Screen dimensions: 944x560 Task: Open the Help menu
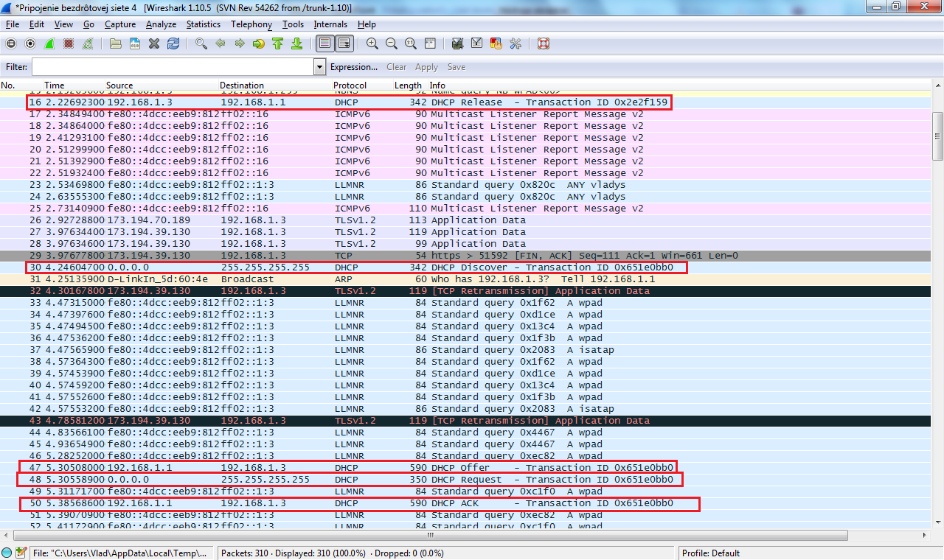tap(367, 24)
